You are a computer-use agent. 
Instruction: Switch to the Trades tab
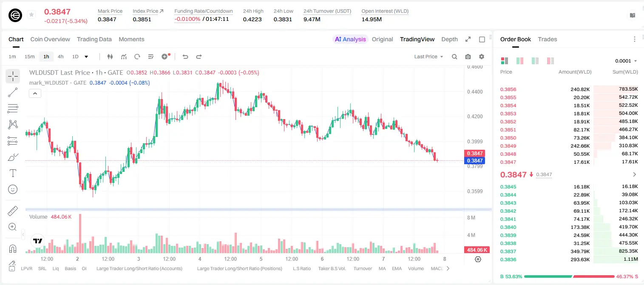pyautogui.click(x=547, y=39)
